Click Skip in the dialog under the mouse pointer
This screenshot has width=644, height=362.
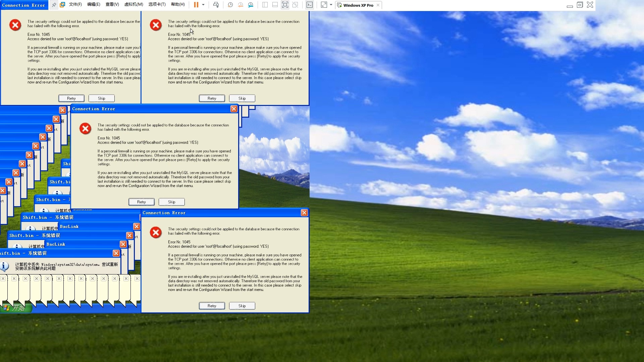click(x=242, y=98)
